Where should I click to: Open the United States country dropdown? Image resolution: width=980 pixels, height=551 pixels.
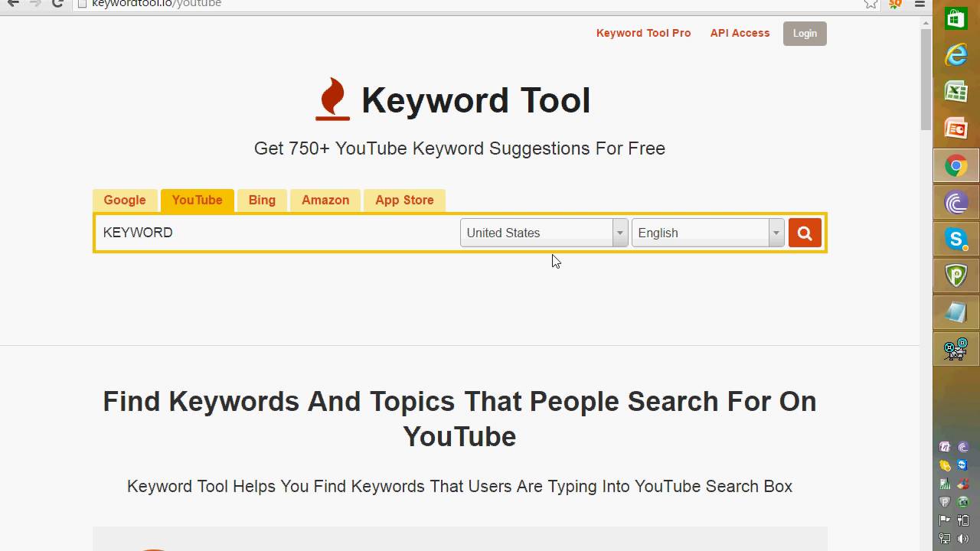coord(536,232)
